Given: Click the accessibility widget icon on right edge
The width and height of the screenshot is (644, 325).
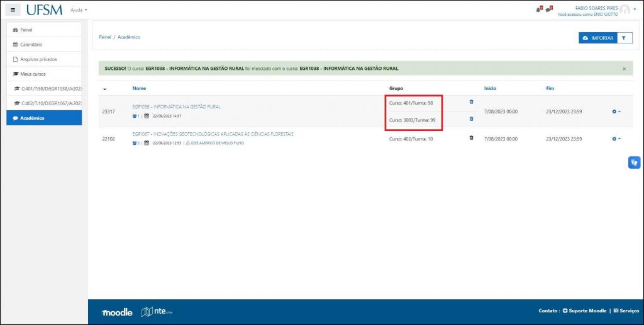Looking at the screenshot, I should click(x=634, y=162).
